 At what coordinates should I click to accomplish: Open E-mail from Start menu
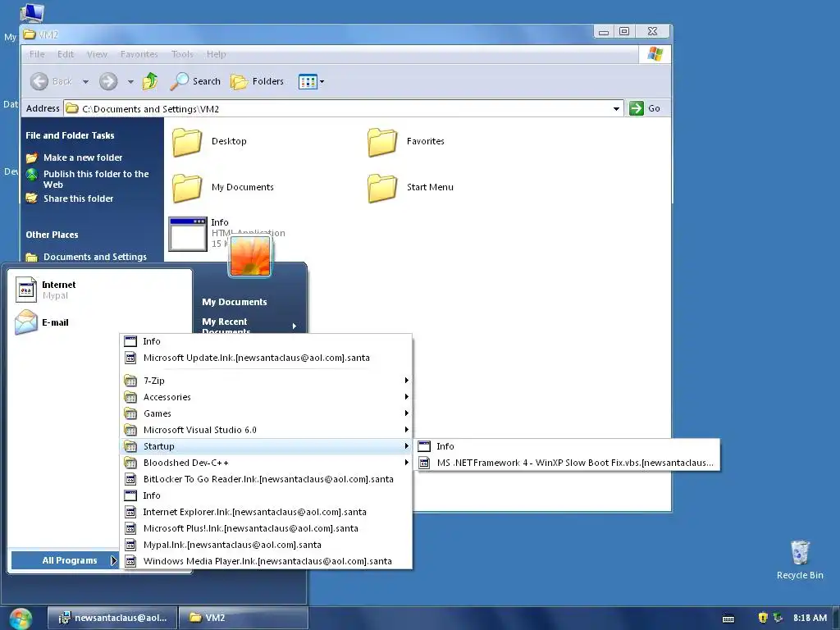(99, 322)
